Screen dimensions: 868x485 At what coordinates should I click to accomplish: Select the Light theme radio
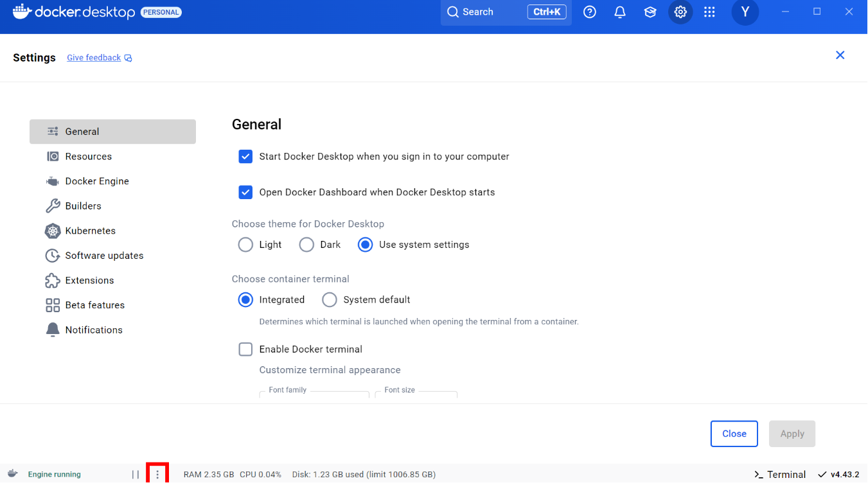[245, 245]
